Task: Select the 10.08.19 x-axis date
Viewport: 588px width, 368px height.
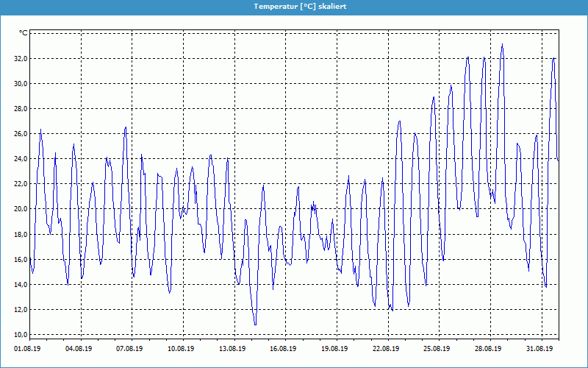Action: 181,350
